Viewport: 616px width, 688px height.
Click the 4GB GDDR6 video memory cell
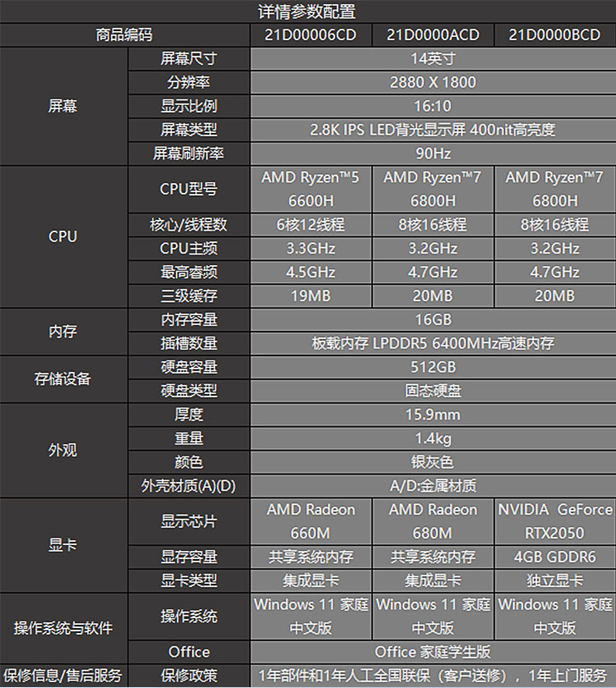pos(554,557)
